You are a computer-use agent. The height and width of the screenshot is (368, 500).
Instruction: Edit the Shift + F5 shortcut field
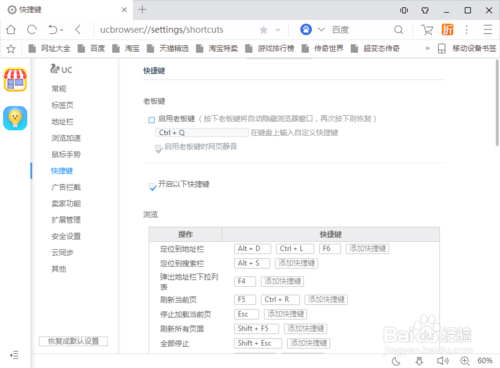click(256, 328)
